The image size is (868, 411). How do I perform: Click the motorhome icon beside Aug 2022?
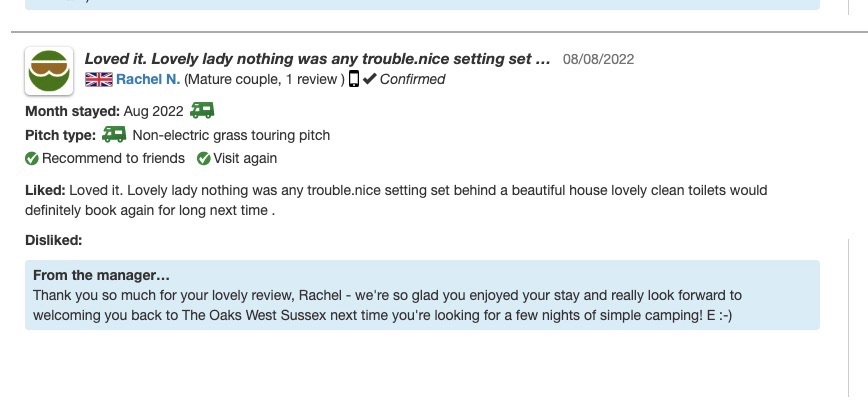pyautogui.click(x=202, y=110)
